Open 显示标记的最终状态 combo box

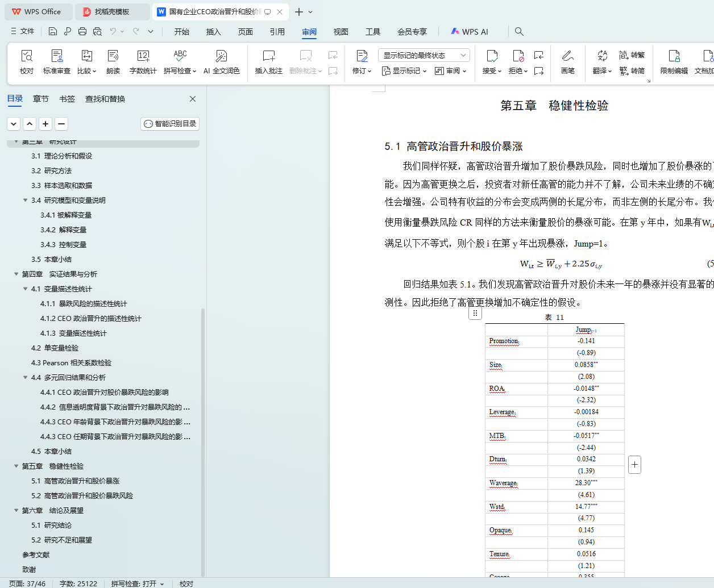click(424, 55)
